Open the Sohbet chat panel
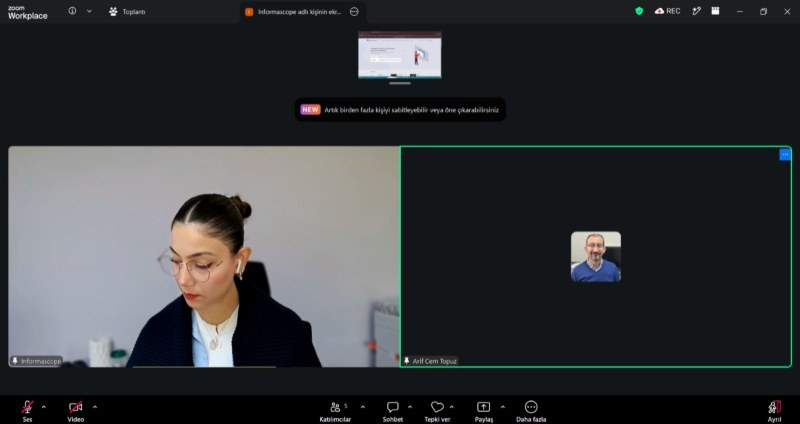This screenshot has height=424, width=800. click(x=393, y=411)
